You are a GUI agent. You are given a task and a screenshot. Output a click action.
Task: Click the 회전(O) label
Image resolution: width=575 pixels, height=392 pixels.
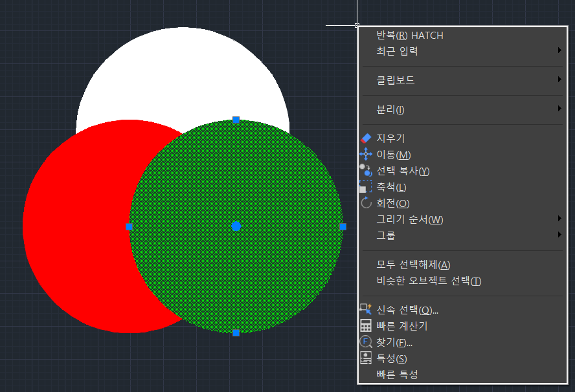click(393, 203)
